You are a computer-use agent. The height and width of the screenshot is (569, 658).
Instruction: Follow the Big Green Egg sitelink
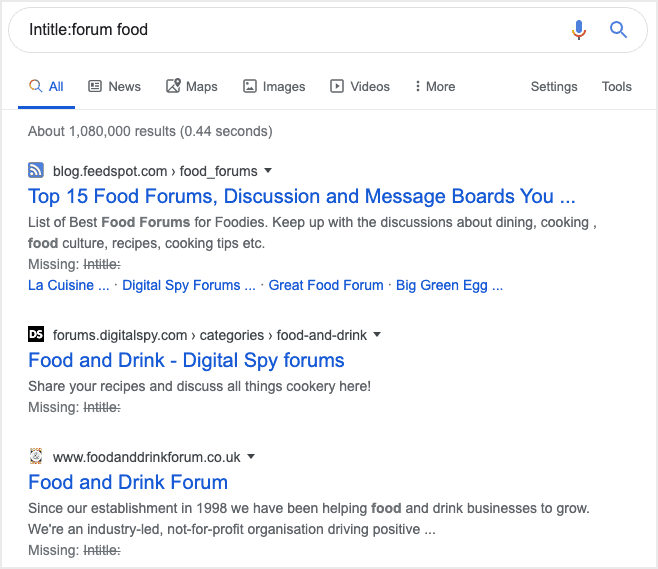[449, 285]
